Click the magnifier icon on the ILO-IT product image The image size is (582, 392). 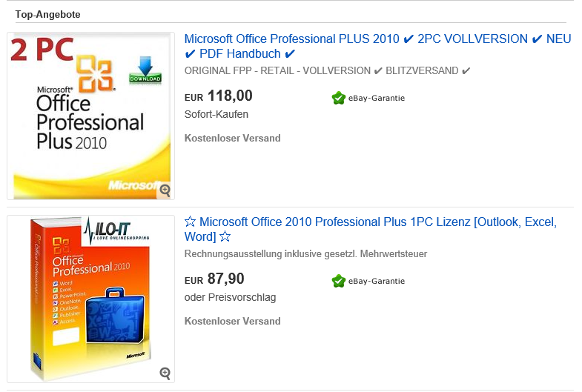coord(165,373)
